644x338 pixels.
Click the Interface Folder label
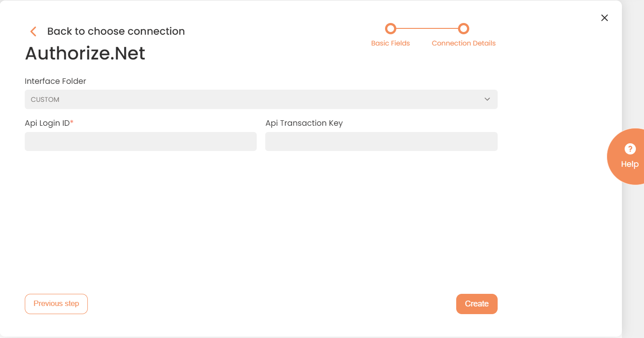pyautogui.click(x=55, y=81)
